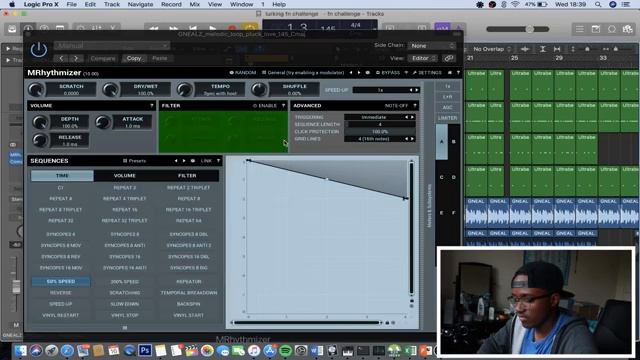
Task: Select the REPEAT 2 sequence
Action: pos(124,188)
